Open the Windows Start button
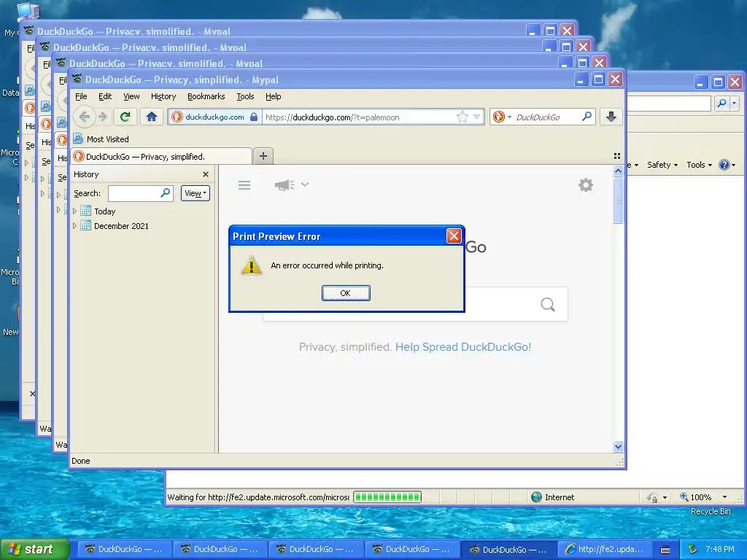747x560 pixels. [x=34, y=549]
